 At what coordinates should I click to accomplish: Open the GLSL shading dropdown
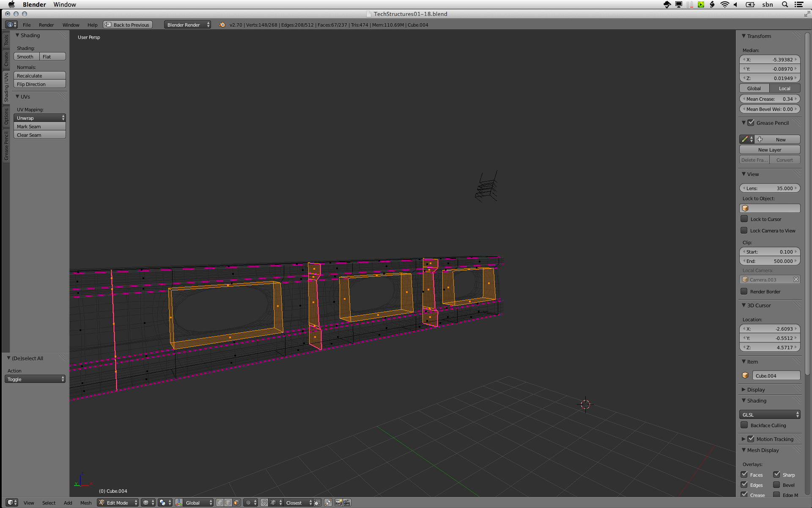pyautogui.click(x=770, y=414)
